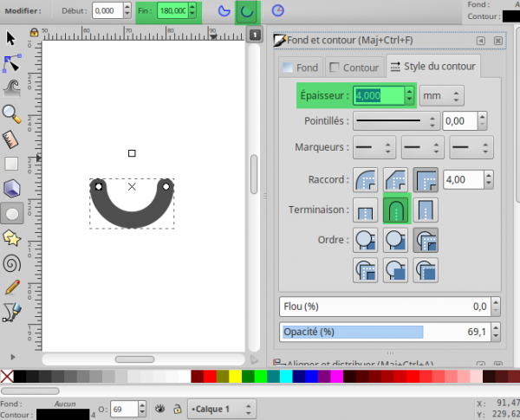The height and width of the screenshot is (420, 520).
Task: Select the round Raccord join button
Action: point(365,179)
